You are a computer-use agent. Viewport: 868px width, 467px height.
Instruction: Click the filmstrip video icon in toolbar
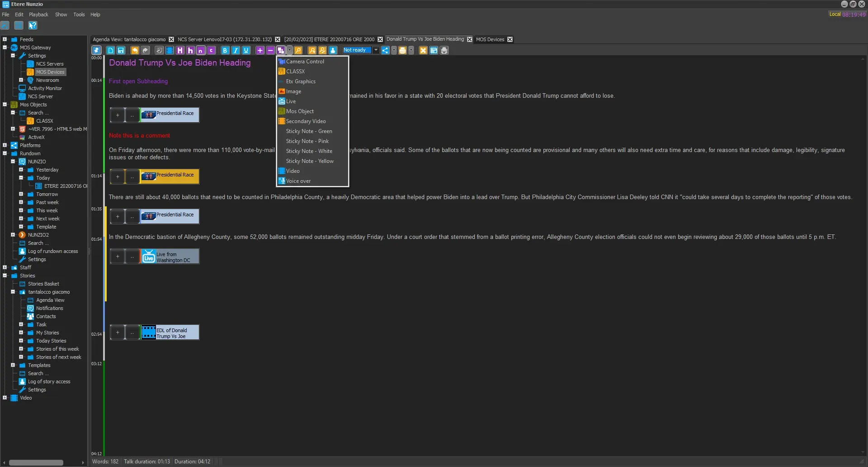pyautogui.click(x=170, y=50)
